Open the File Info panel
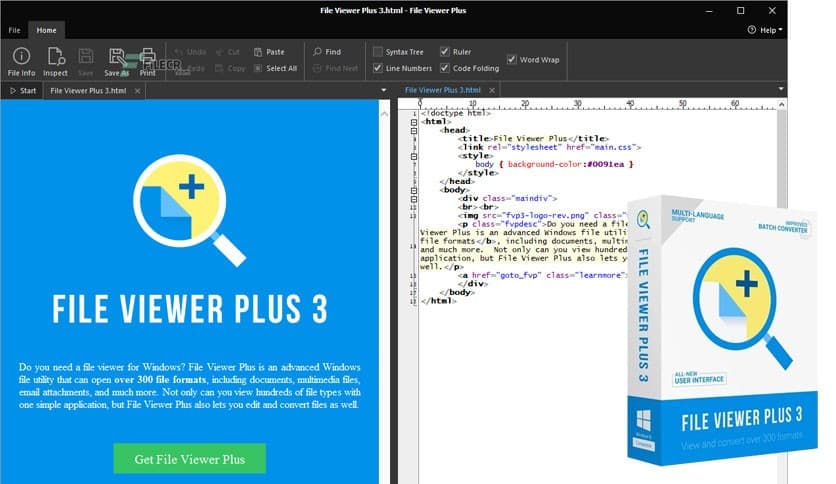The width and height of the screenshot is (836, 484). (x=21, y=59)
